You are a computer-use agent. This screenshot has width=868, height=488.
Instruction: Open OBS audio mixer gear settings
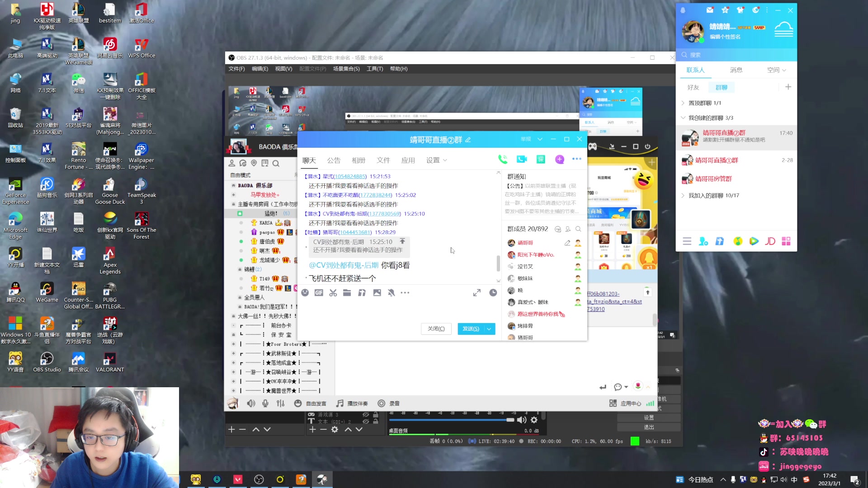[534, 420]
